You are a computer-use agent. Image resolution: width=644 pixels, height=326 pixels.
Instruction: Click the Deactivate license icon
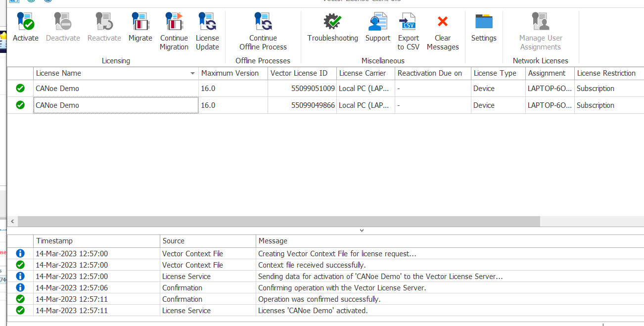pyautogui.click(x=63, y=22)
